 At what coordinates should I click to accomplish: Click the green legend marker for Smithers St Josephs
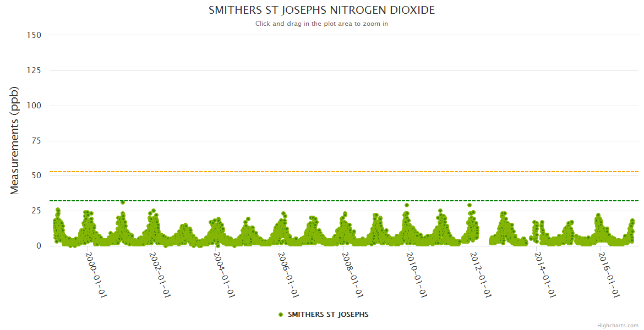coord(281,315)
